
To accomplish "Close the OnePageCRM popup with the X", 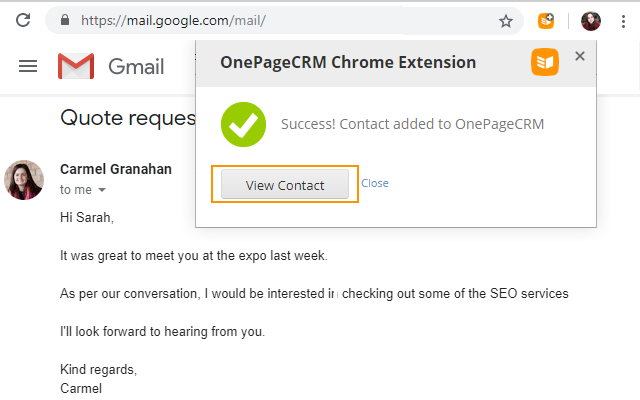I will pos(580,56).
